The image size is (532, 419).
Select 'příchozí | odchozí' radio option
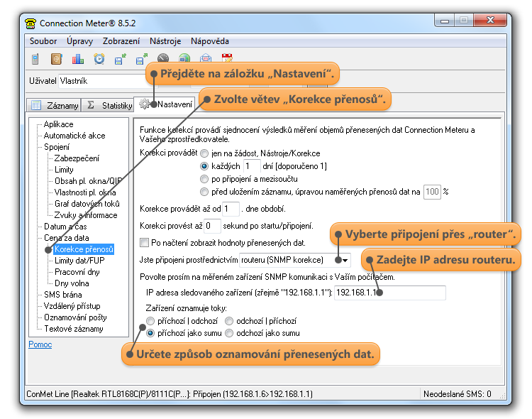(x=150, y=321)
